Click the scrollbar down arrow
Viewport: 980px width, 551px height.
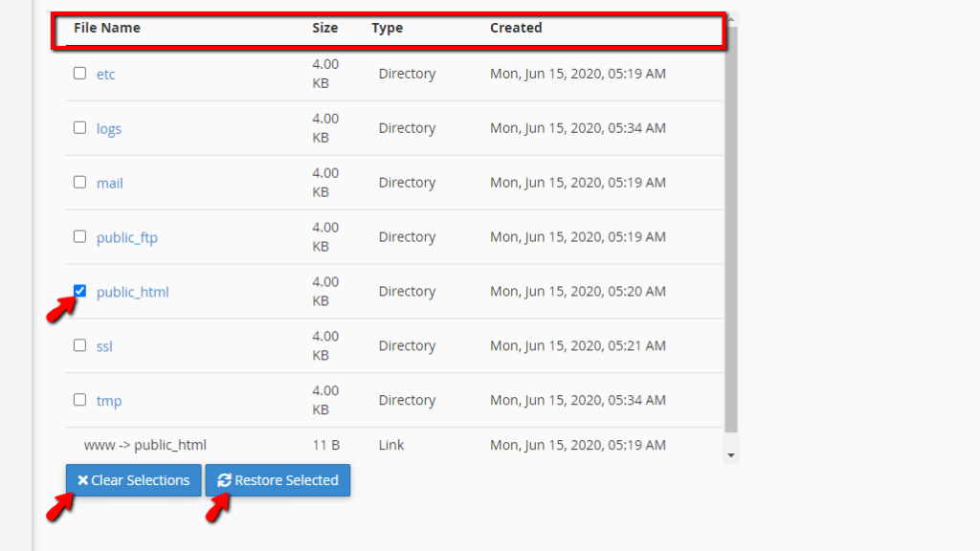pyautogui.click(x=730, y=455)
